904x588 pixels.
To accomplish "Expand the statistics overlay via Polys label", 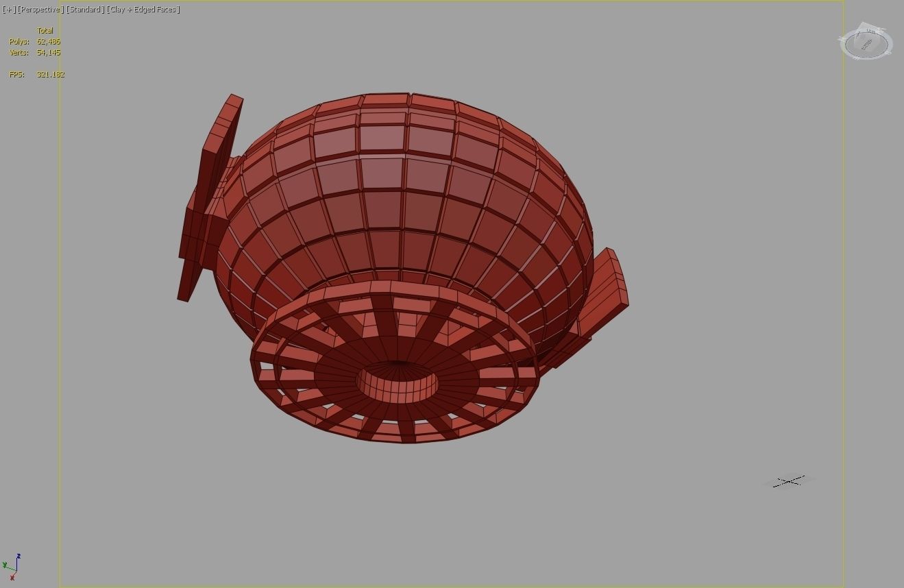I will [x=19, y=42].
